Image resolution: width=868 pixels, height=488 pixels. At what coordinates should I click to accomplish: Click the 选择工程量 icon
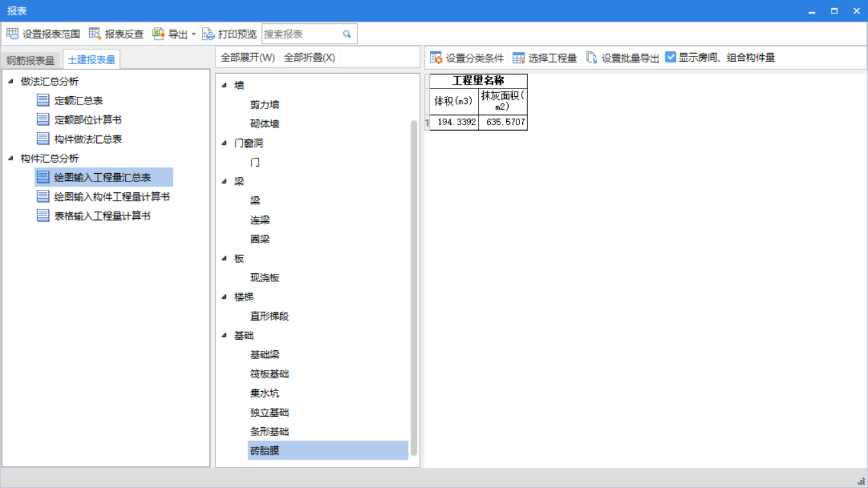[x=518, y=58]
